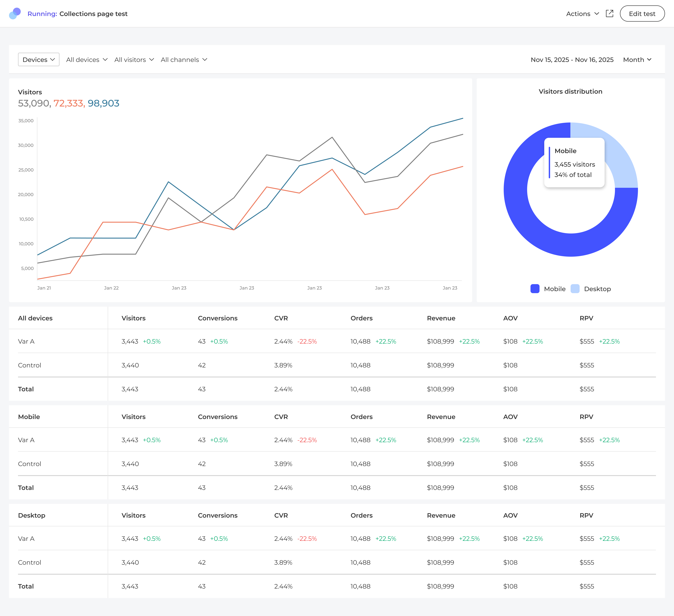
Task: Expand the All channels filter
Action: click(184, 59)
